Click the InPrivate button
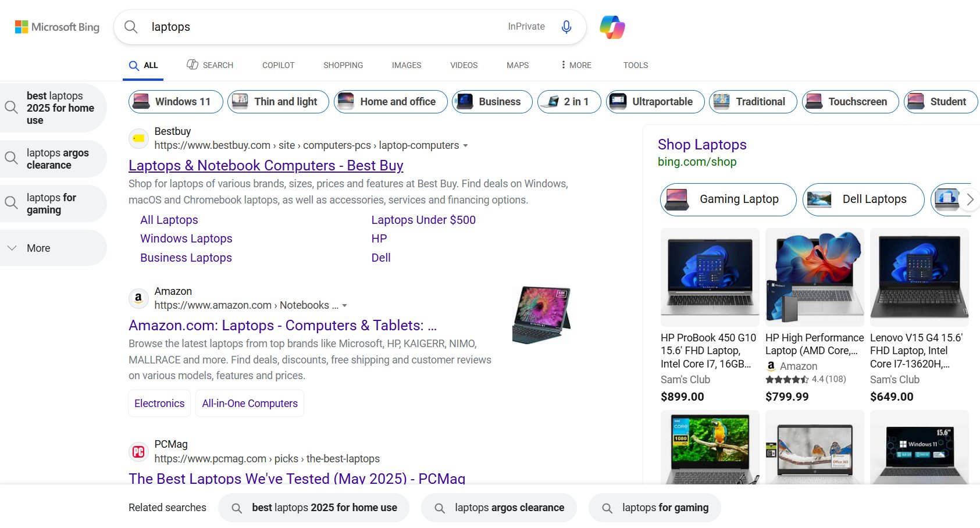Screen dimensions: 980x528 click(x=526, y=26)
